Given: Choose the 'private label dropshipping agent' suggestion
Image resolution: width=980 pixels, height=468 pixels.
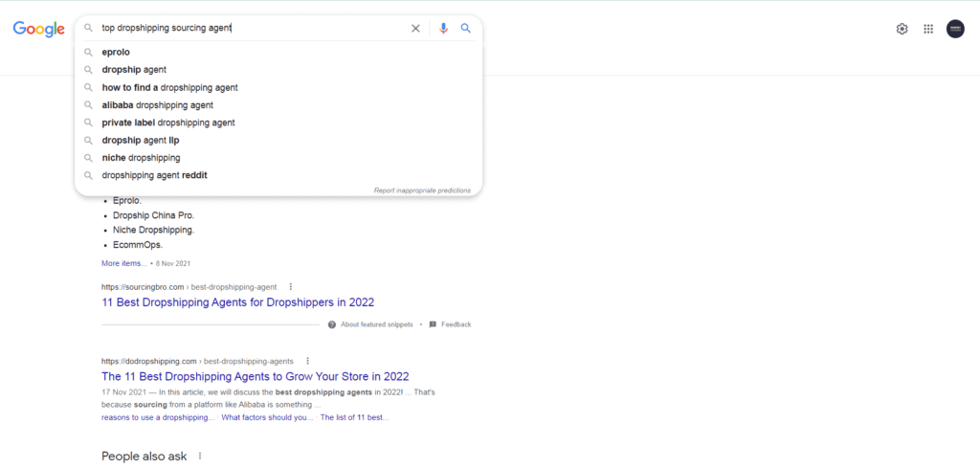Looking at the screenshot, I should 167,123.
